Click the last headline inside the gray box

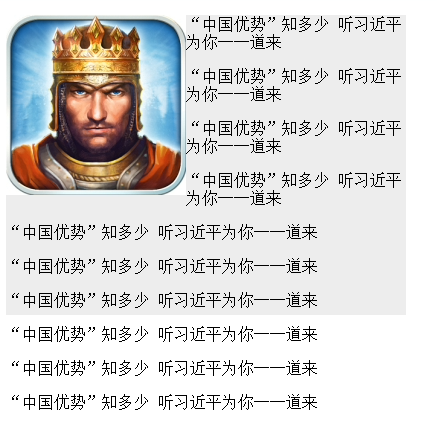pyautogui.click(x=164, y=300)
